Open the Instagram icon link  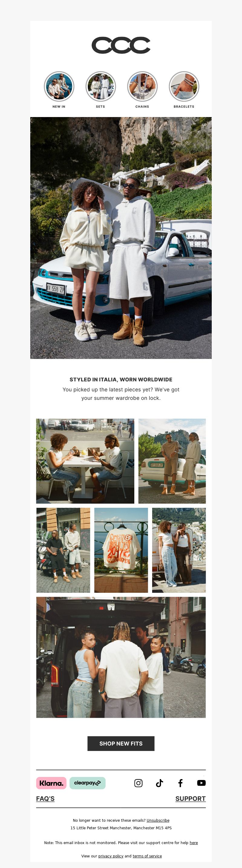click(138, 783)
